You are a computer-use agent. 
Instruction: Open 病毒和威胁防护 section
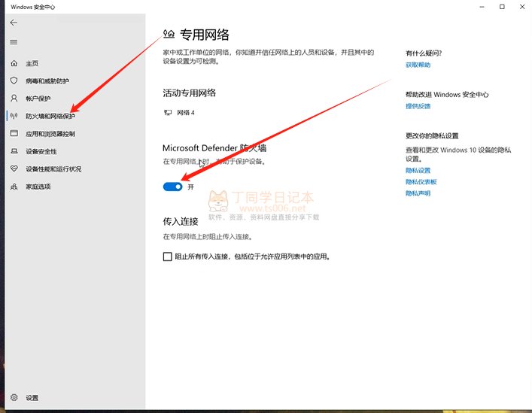click(x=47, y=81)
